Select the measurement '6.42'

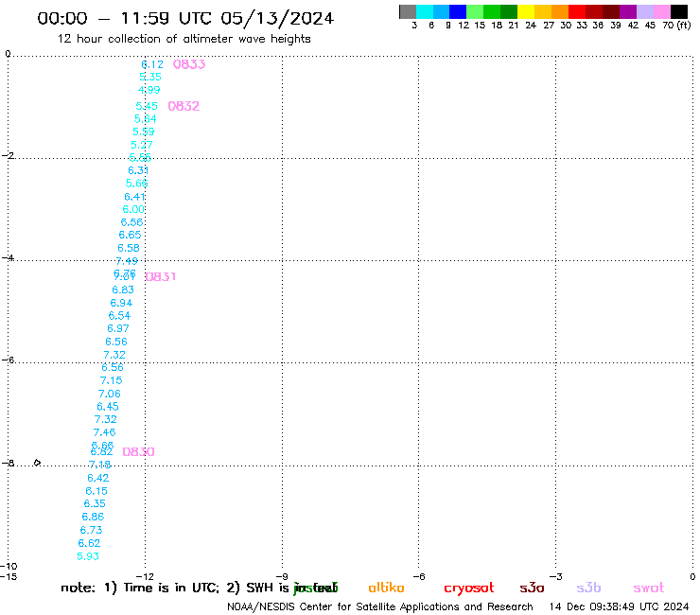[x=97, y=479]
